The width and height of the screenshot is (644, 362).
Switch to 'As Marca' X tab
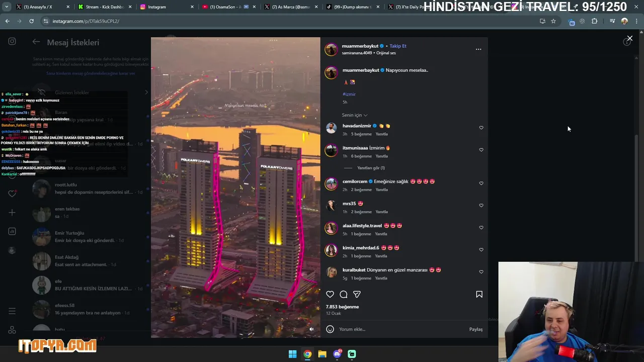coord(291,7)
